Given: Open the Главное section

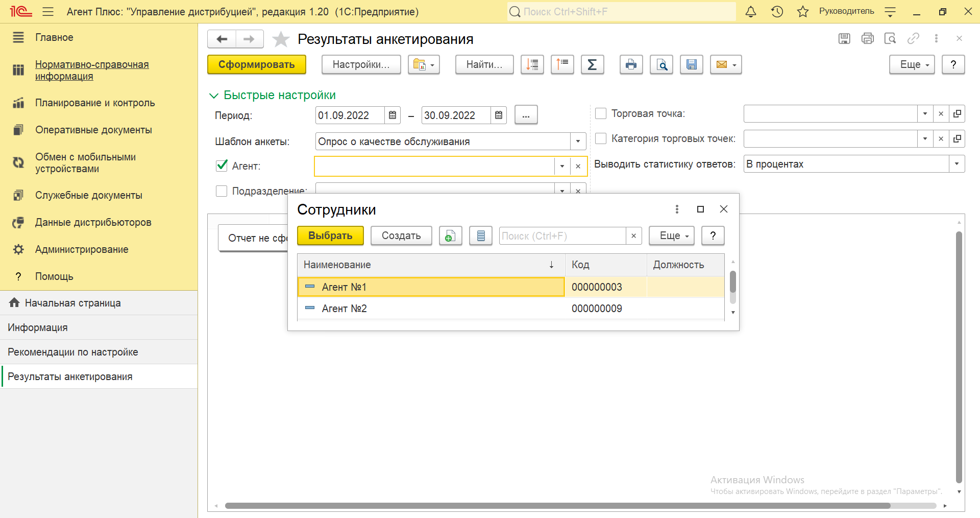Looking at the screenshot, I should click(x=54, y=37).
